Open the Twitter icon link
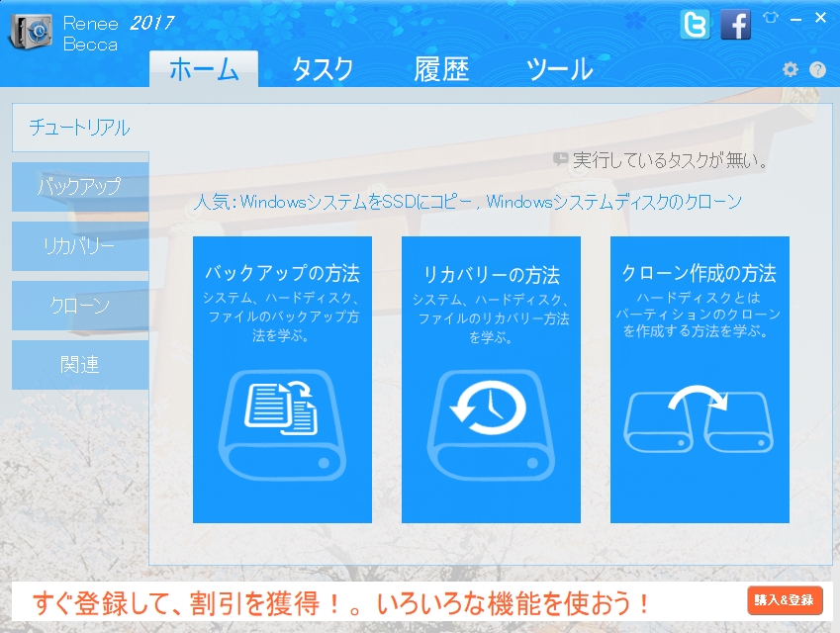Screen dimensions: 840x633 pos(695,25)
